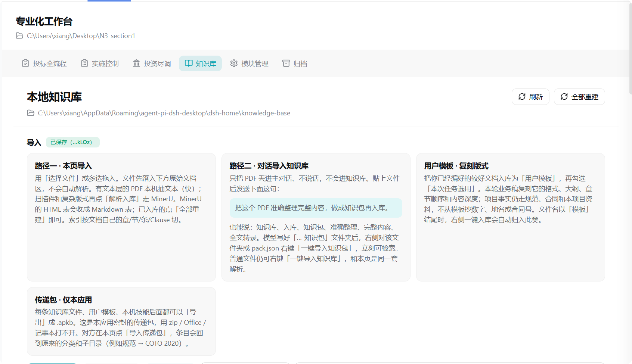Switch to the 实施控制 tab
This screenshot has width=632, height=364.
(100, 63)
